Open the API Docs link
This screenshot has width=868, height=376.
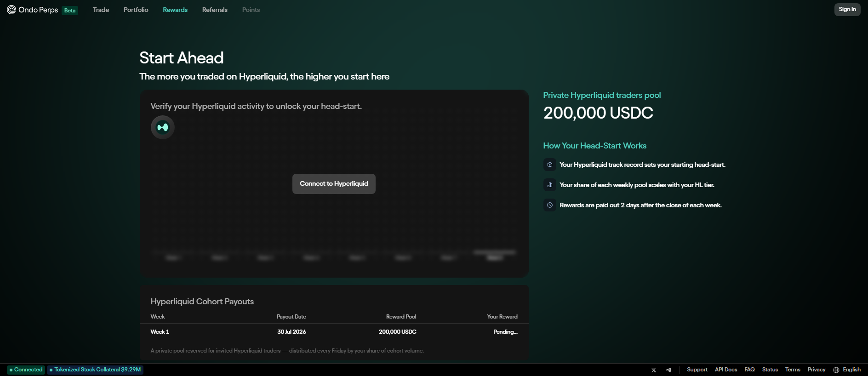(x=726, y=370)
